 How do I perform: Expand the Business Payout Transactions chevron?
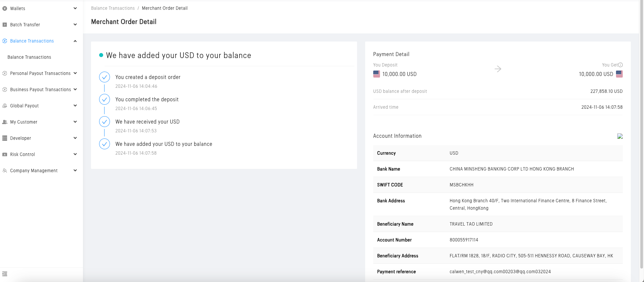point(75,89)
